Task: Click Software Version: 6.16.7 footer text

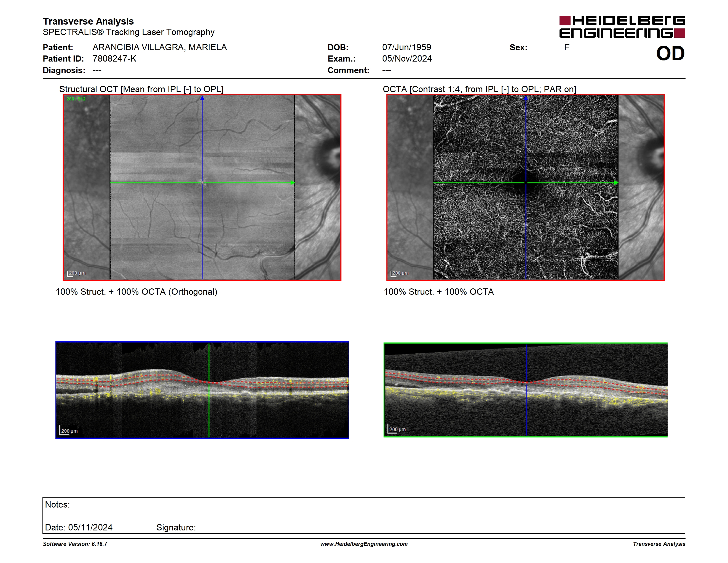Action: click(x=75, y=544)
